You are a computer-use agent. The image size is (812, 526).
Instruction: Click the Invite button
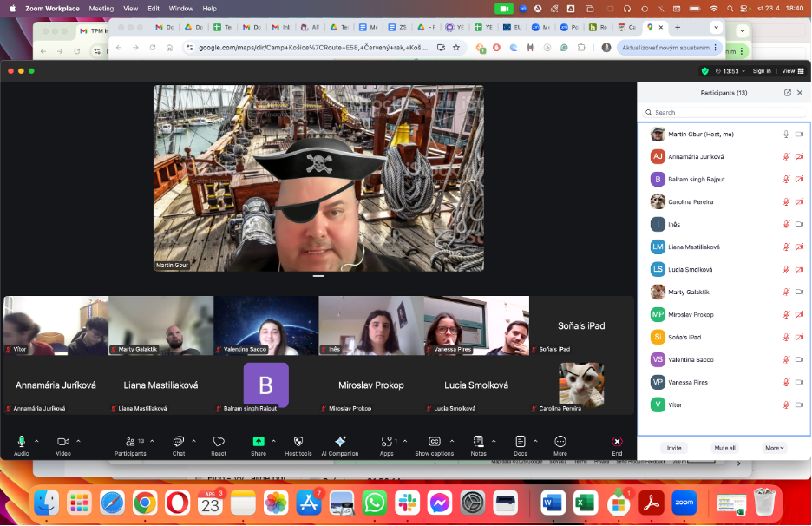674,448
